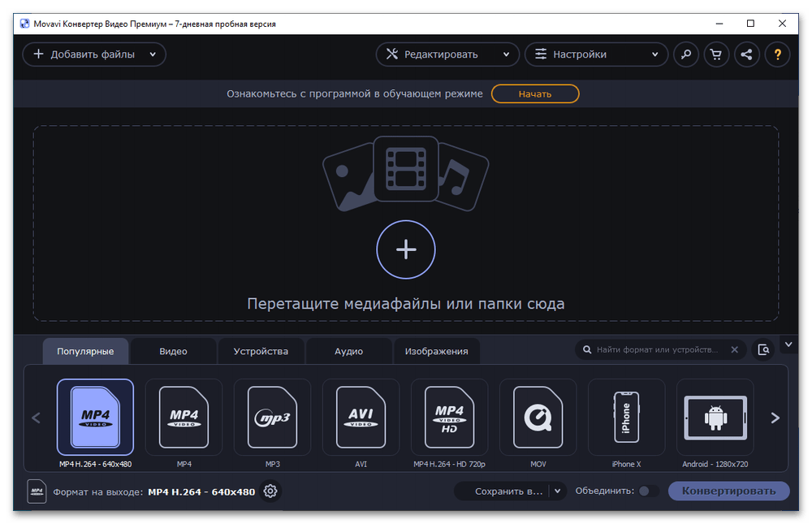The height and width of the screenshot is (524, 812).
Task: Open the shopping cart purchase icon
Action: [x=716, y=54]
